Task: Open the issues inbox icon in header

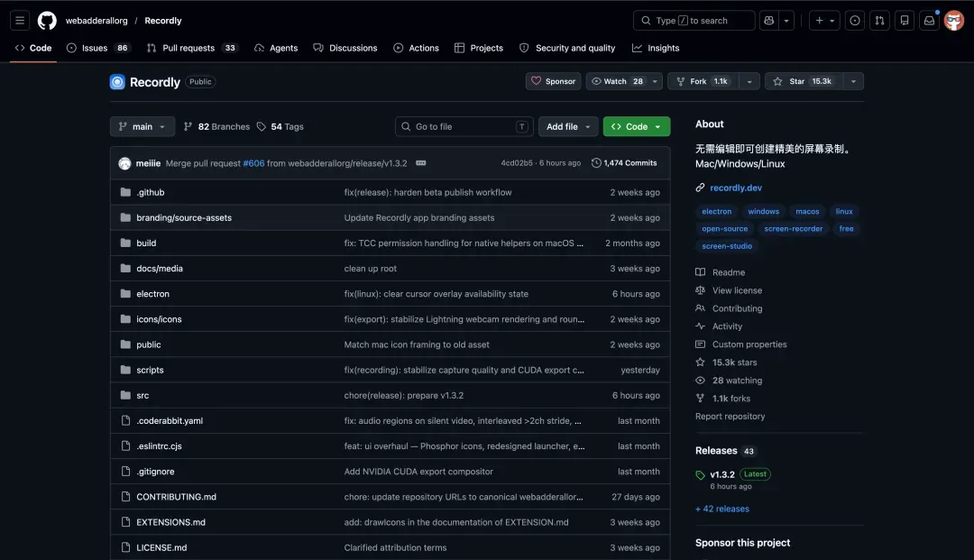Action: point(855,21)
